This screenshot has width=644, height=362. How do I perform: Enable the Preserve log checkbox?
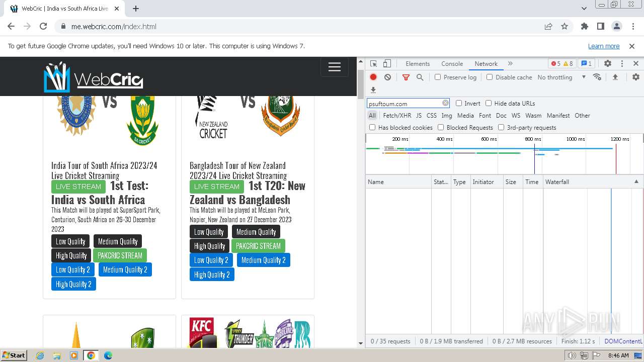pyautogui.click(x=438, y=77)
